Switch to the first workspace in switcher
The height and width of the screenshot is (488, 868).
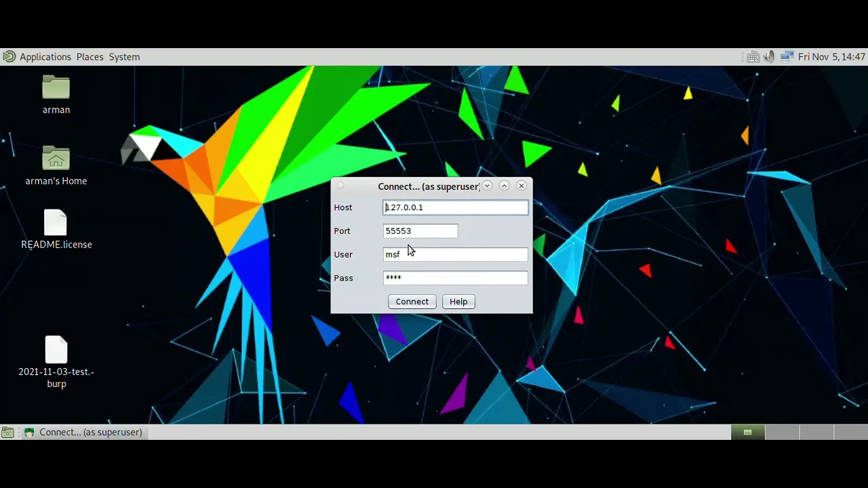tap(748, 432)
